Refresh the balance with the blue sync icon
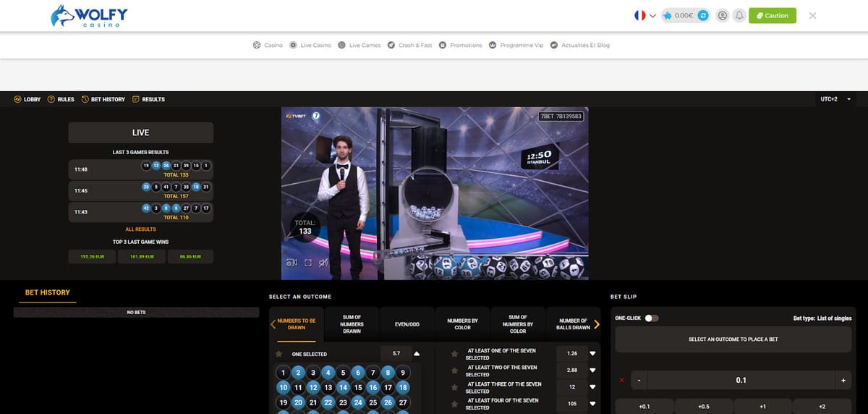 click(x=702, y=15)
